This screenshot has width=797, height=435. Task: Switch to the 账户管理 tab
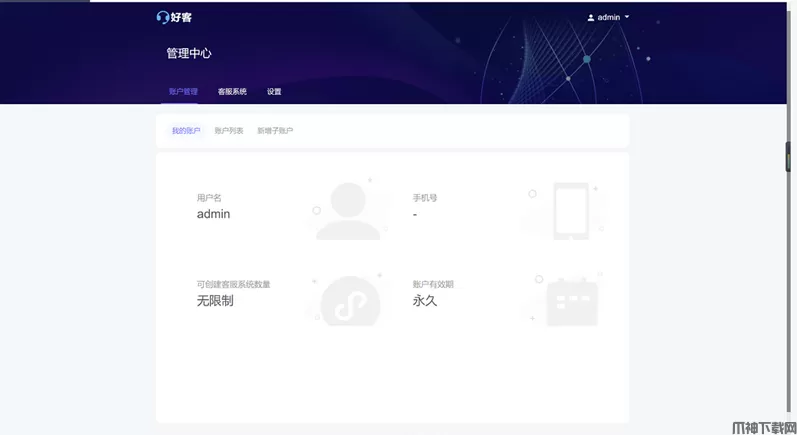pos(183,91)
